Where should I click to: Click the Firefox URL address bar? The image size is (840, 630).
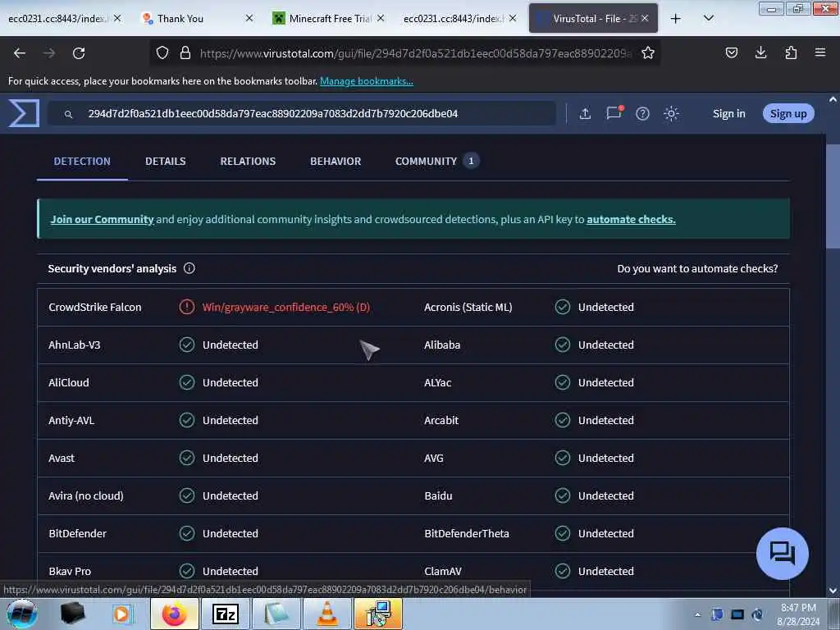[404, 52]
